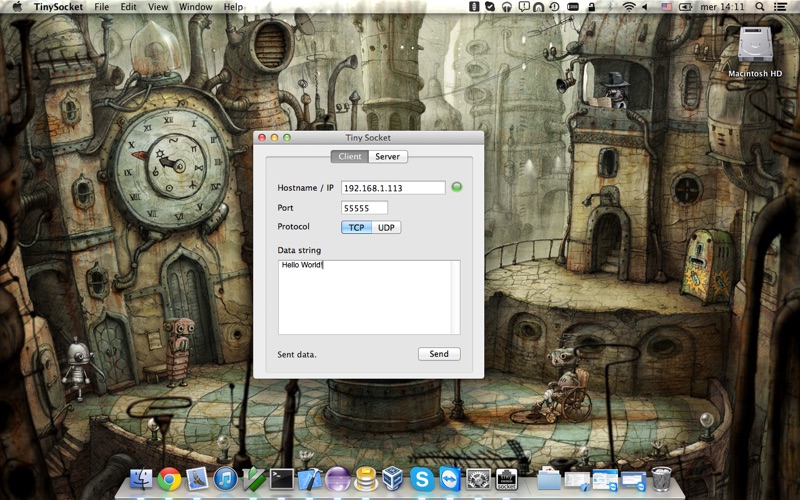
Task: Launch TeamViewer from the Dock
Action: coord(450,480)
